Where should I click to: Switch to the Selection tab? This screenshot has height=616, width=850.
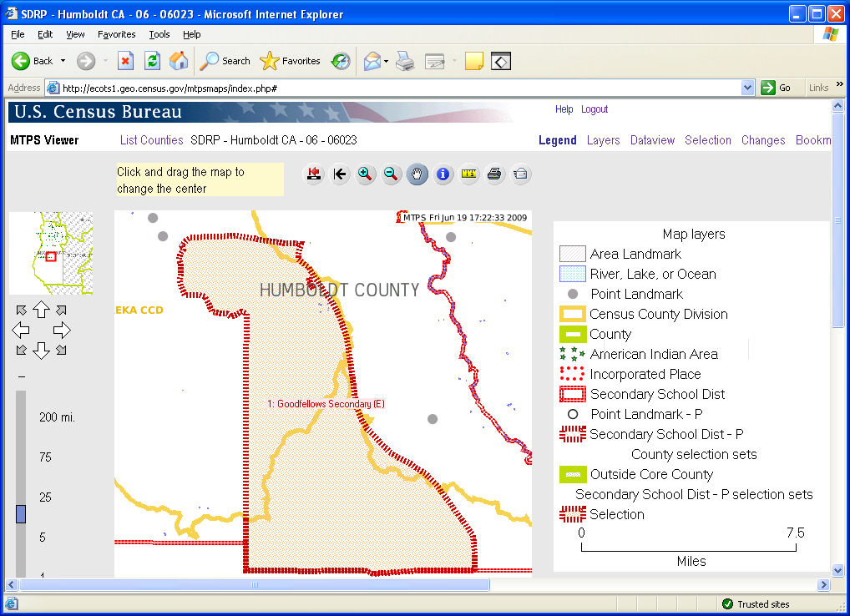tap(708, 140)
